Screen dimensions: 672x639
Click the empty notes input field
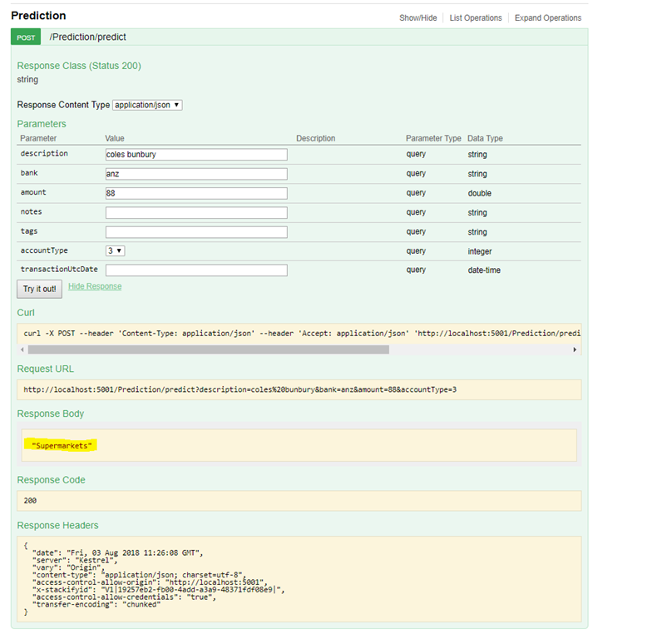click(x=196, y=213)
